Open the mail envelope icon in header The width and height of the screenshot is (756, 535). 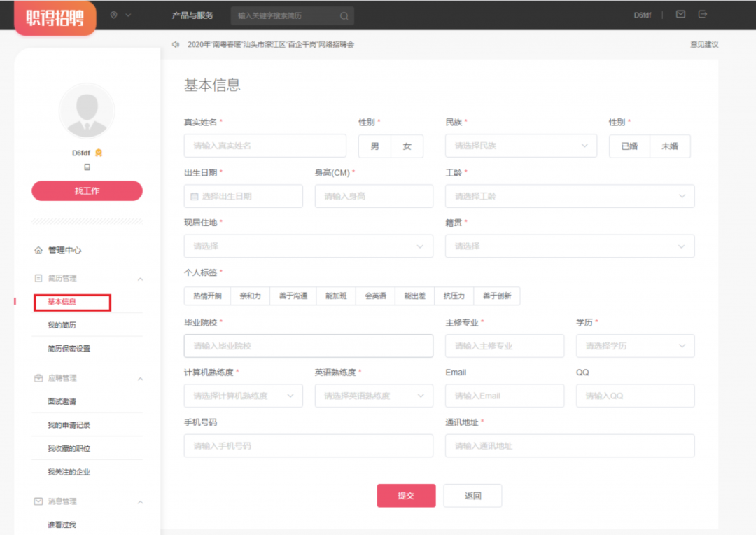point(680,14)
